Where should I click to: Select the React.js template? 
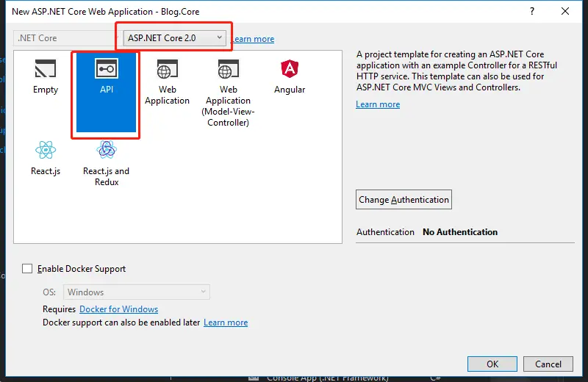46,158
